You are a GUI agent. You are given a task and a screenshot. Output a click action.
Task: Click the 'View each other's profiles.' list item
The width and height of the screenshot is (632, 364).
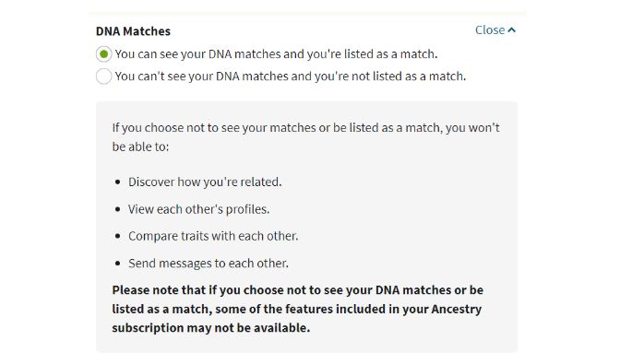[198, 209]
